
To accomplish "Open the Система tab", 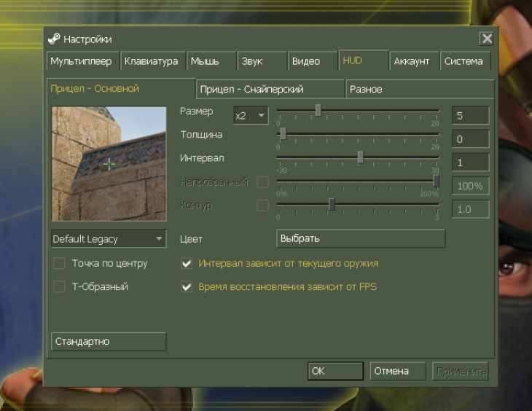I will 465,61.
